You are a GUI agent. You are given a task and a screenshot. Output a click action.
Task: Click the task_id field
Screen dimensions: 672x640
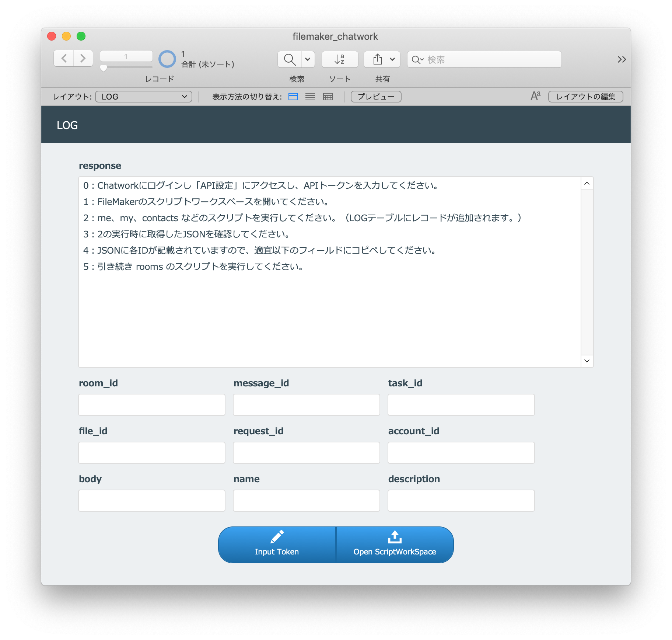point(461,405)
